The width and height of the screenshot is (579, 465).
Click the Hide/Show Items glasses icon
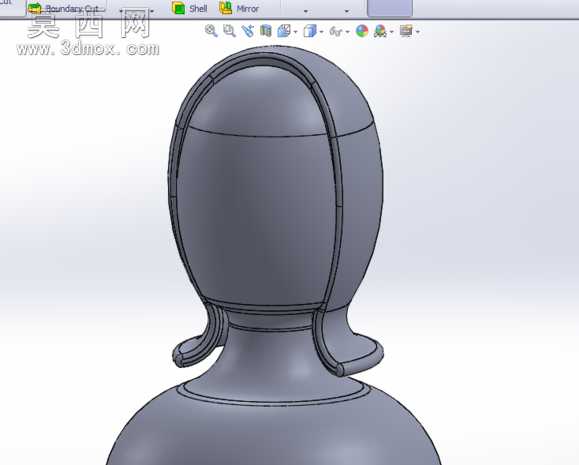(336, 31)
